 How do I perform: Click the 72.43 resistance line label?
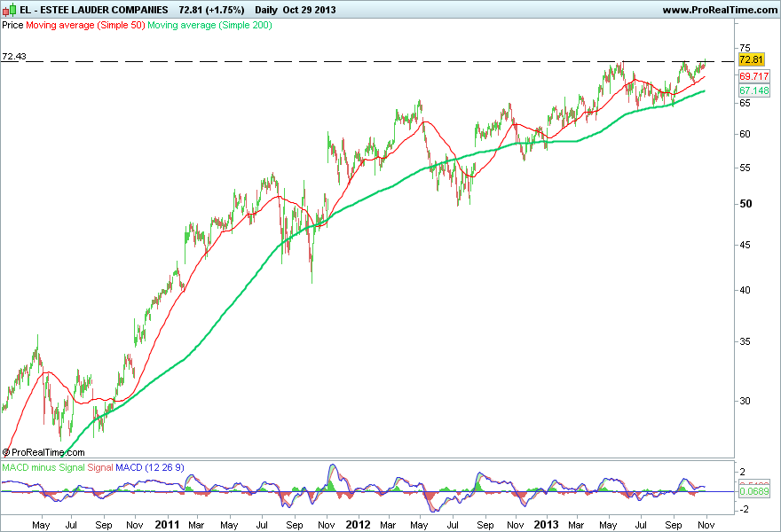[x=14, y=56]
